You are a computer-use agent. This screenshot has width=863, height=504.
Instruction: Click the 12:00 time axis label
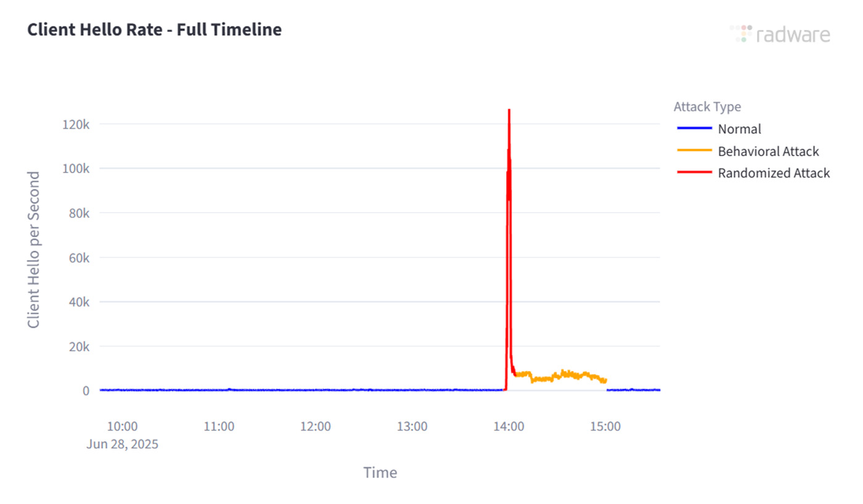(316, 426)
